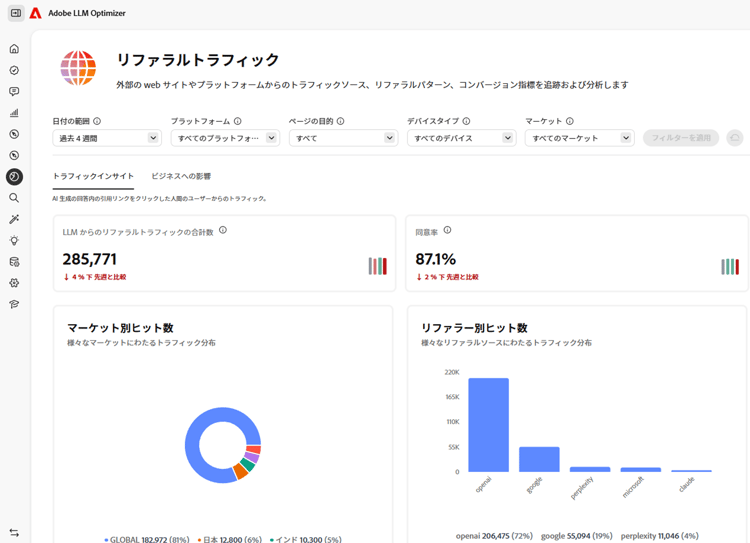Click the 220K y-axis label

tap(452, 372)
